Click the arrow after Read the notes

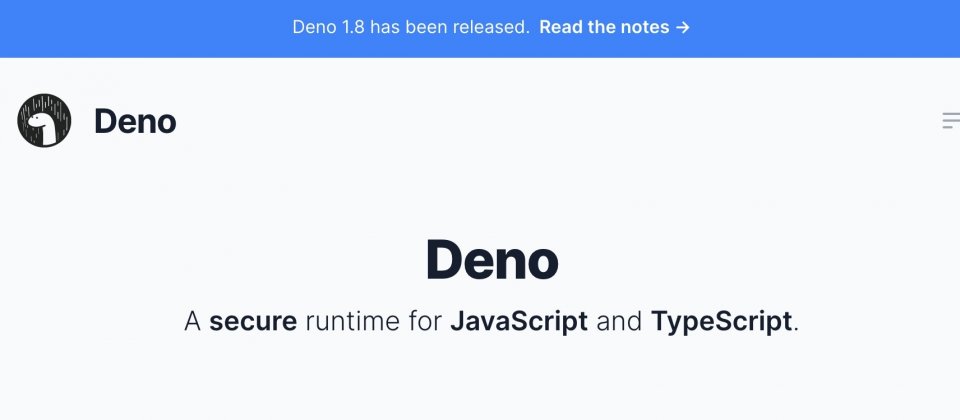coord(683,28)
